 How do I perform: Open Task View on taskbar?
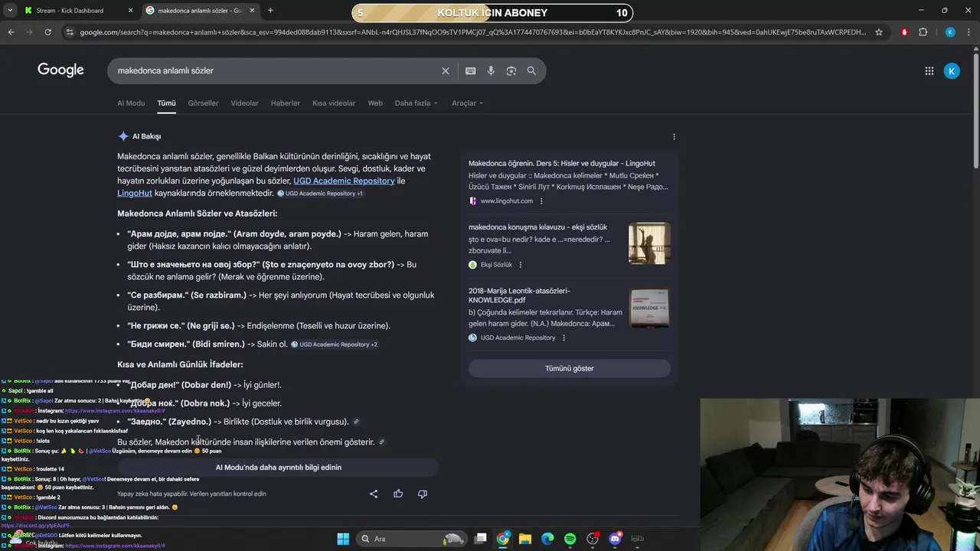click(x=481, y=539)
